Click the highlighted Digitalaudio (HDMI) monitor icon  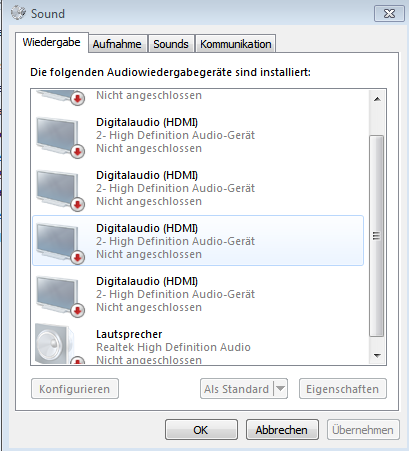click(x=60, y=243)
